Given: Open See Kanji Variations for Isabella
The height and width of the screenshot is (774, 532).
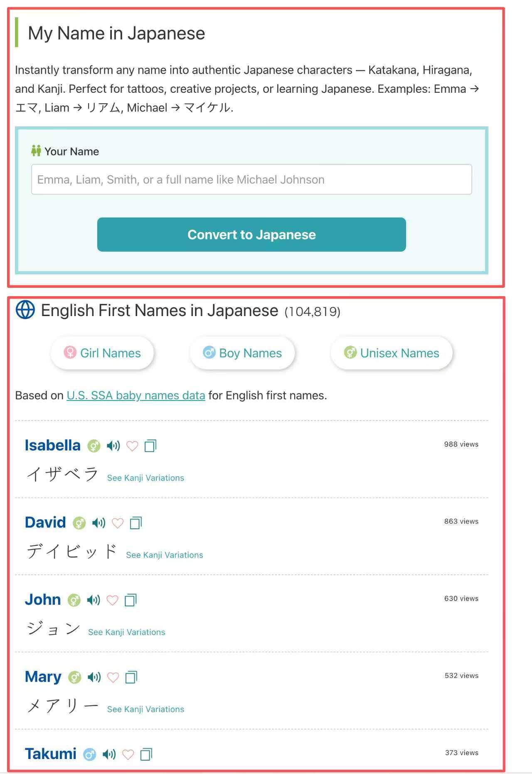Looking at the screenshot, I should [x=145, y=478].
